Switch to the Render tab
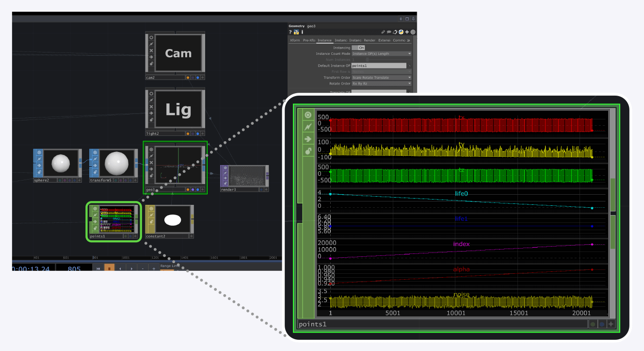The width and height of the screenshot is (644, 351). [370, 40]
